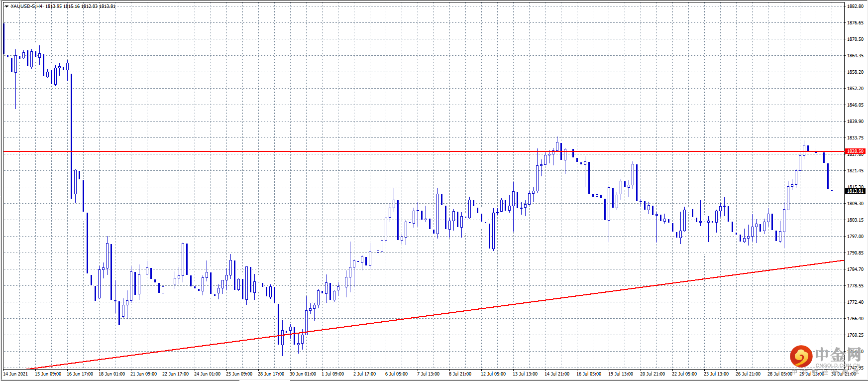868x381 pixels.
Task: Click the 1803.15 price scale value
Action: [x=856, y=220]
